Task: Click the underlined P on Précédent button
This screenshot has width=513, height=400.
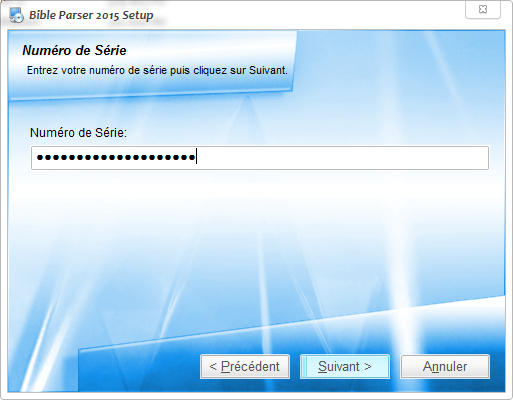Action: [225, 366]
